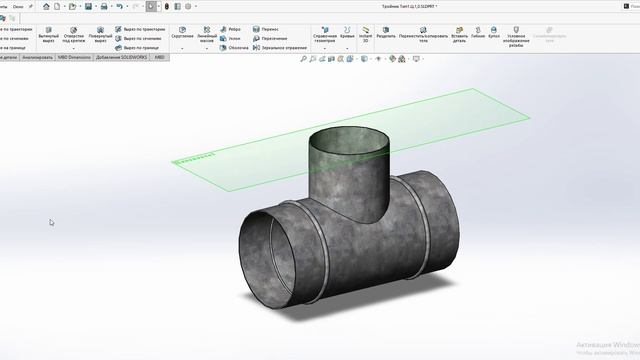Choose Вытянутый вырез (Extruded Cut) tool

tap(49, 35)
